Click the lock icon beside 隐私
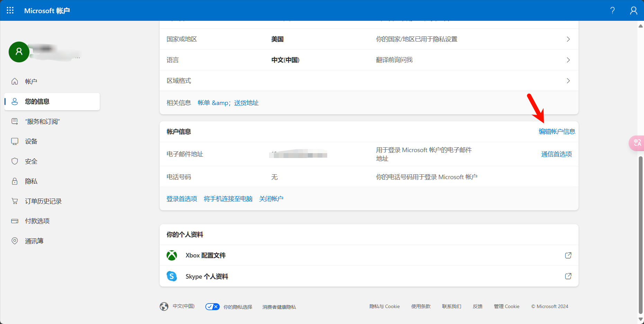644x324 pixels. 15,181
